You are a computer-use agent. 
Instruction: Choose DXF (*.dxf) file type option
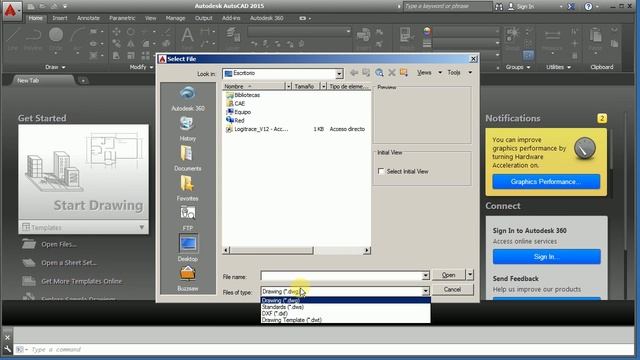pyautogui.click(x=345, y=313)
